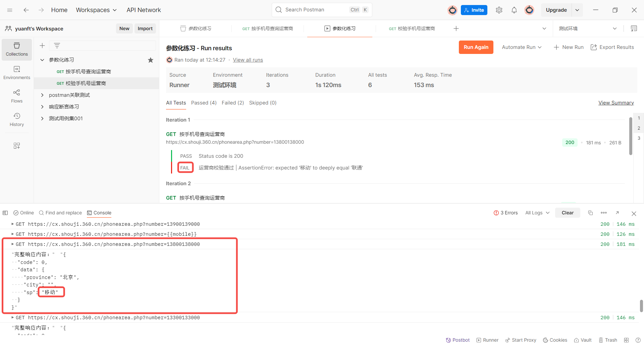Open the 测试环境 environment selector
This screenshot has height=345, width=644.
tap(588, 28)
